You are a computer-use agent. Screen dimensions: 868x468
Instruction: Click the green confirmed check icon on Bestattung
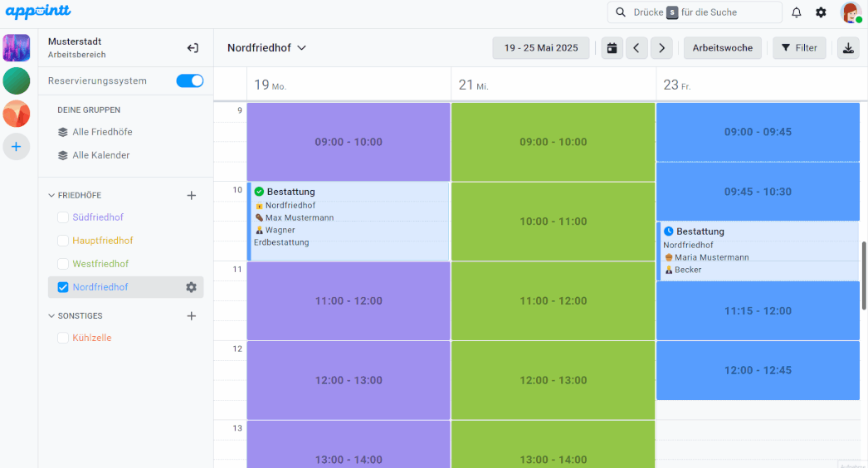pyautogui.click(x=259, y=192)
